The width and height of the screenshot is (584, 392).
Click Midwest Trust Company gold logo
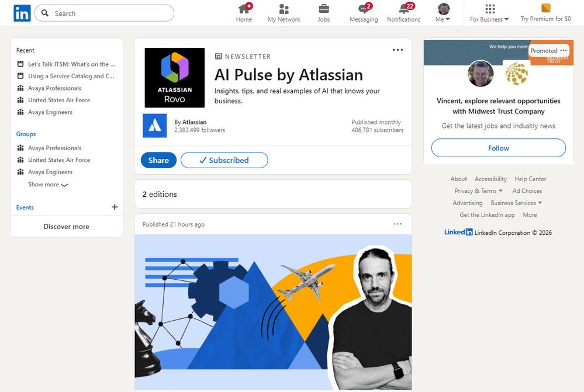pos(516,74)
